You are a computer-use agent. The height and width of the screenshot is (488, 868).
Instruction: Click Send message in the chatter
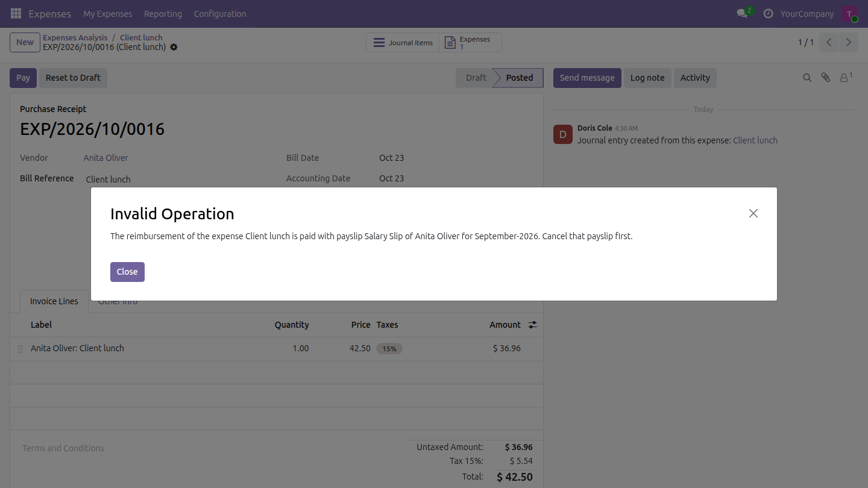587,78
